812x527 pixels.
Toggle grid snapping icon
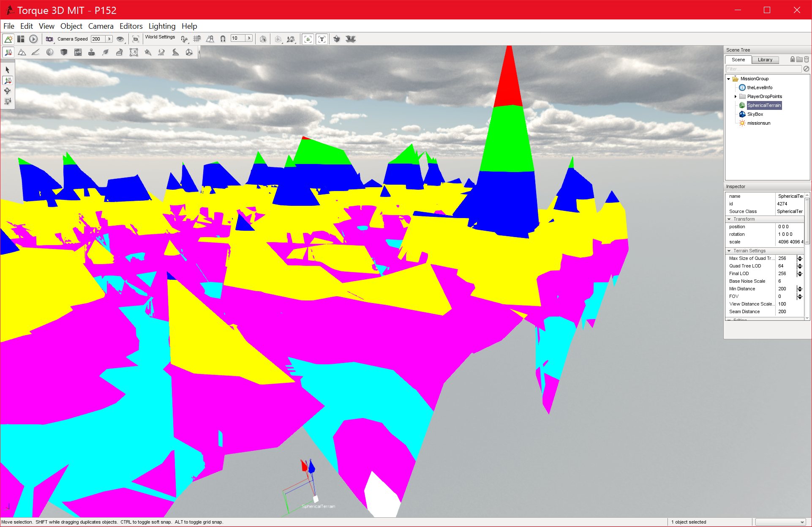click(197, 39)
